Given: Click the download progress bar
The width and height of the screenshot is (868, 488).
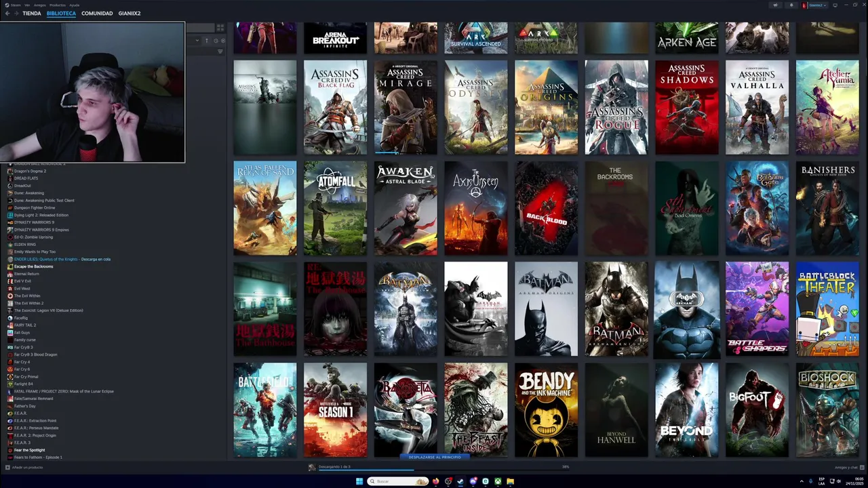Looking at the screenshot, I should [x=444, y=470].
